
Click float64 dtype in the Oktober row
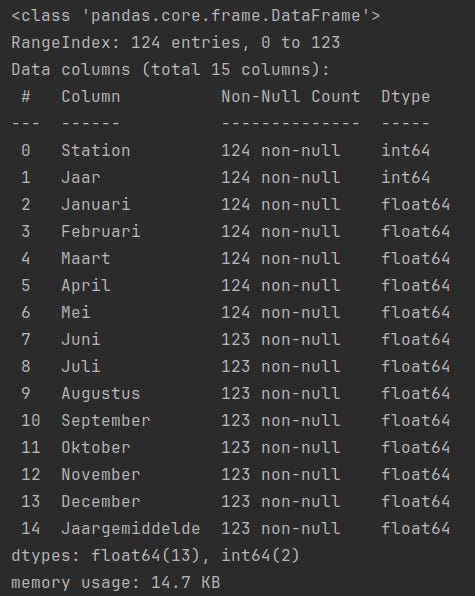[415, 447]
